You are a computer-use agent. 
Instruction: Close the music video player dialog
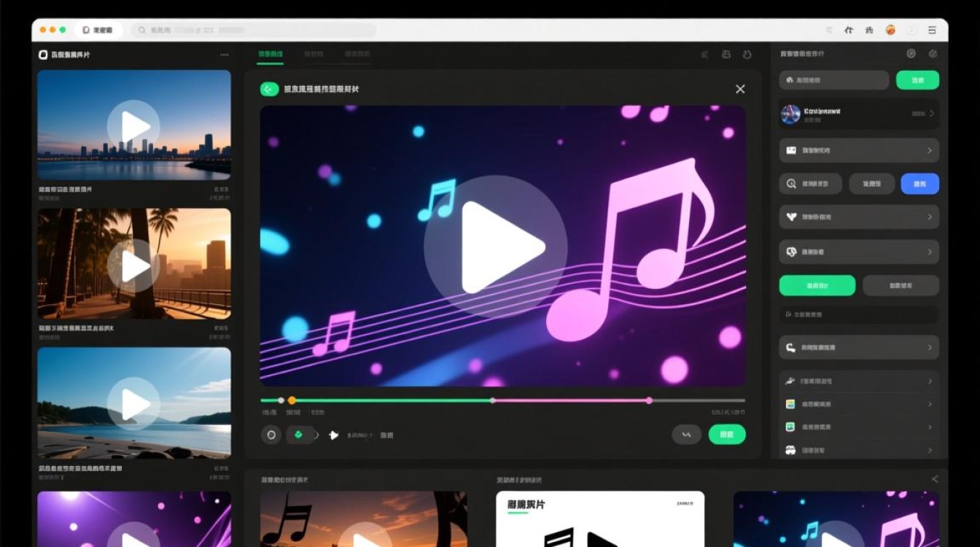[x=740, y=89]
